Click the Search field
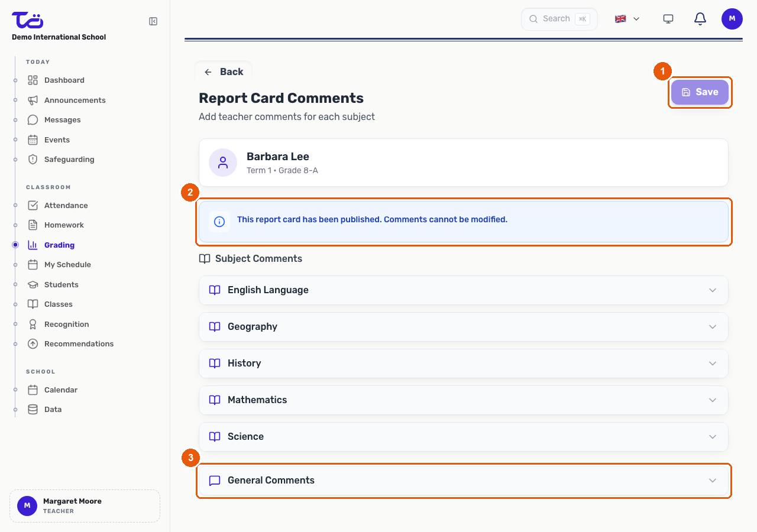Screen dimensions: 757x532 pyautogui.click(x=559, y=19)
